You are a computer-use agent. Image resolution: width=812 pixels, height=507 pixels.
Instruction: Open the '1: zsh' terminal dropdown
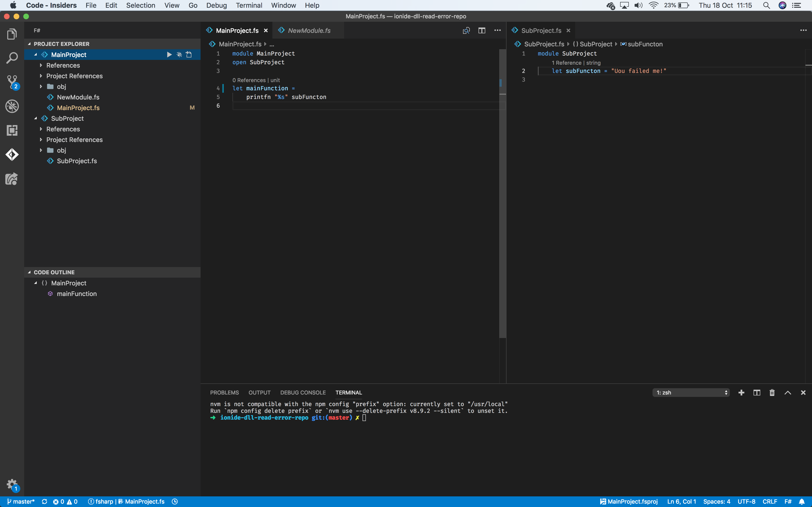coord(691,392)
